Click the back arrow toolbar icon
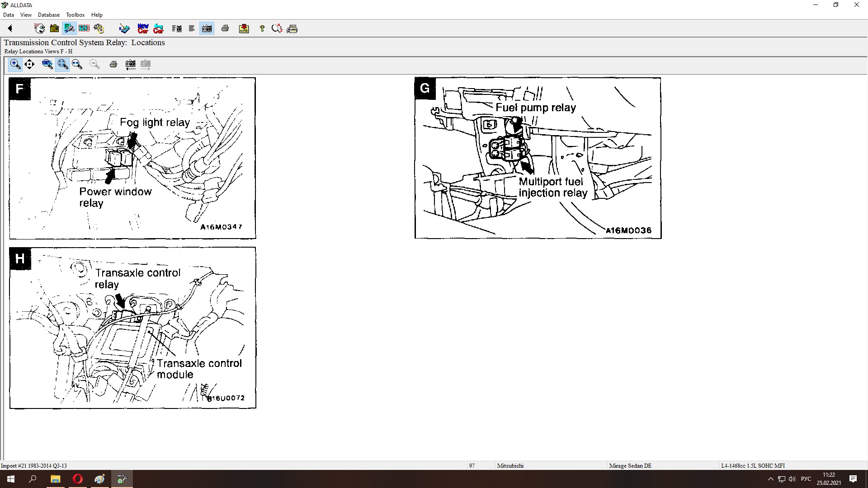868x488 pixels. pyautogui.click(x=10, y=28)
